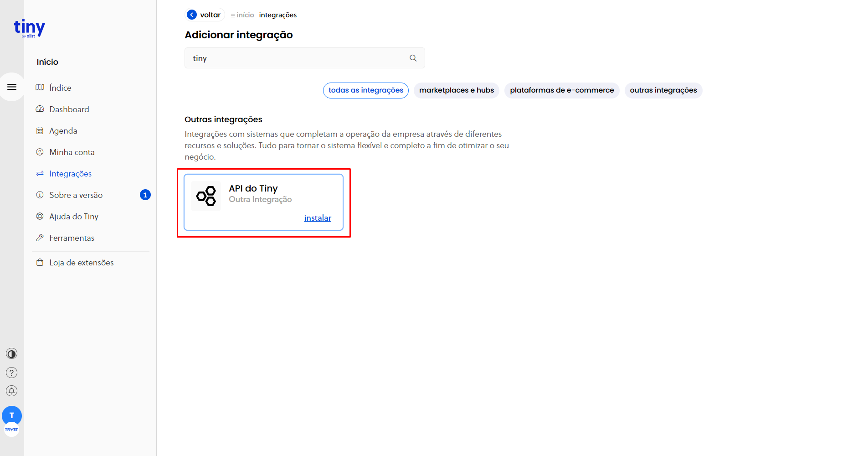Select todas as integrações filter
Screen dimensions: 868x456
pos(366,90)
